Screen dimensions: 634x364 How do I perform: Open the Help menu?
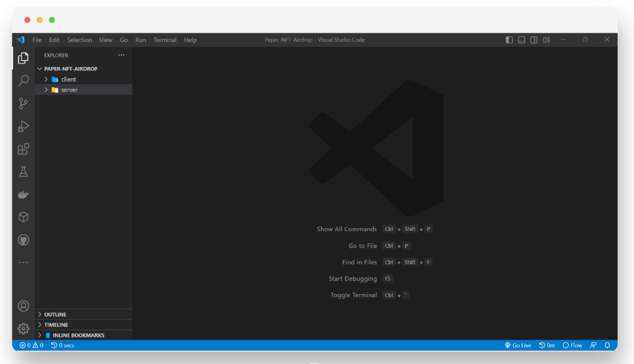[190, 40]
